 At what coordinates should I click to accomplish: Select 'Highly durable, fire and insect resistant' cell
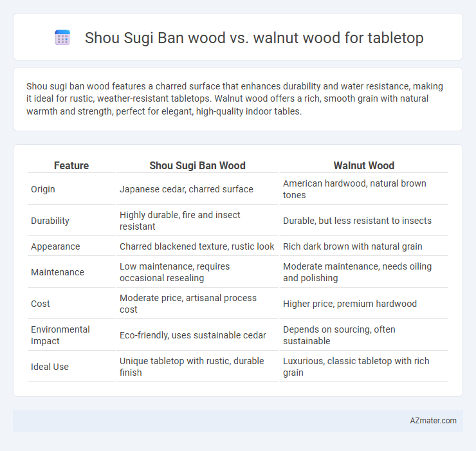[x=179, y=221]
